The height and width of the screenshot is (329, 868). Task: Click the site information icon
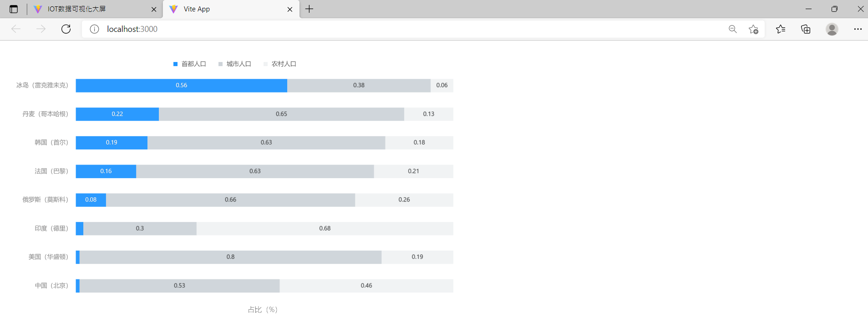click(x=94, y=29)
